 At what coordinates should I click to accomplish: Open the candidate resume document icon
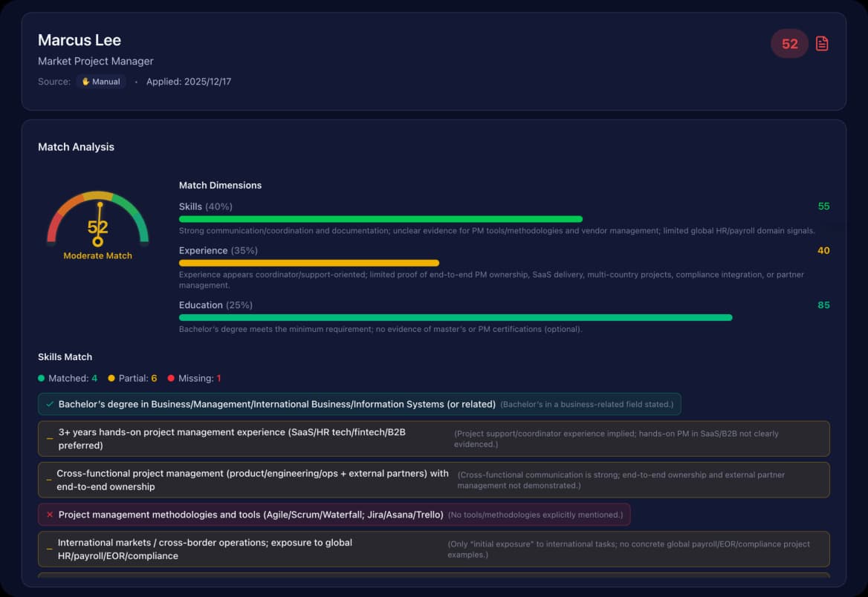[x=821, y=43]
